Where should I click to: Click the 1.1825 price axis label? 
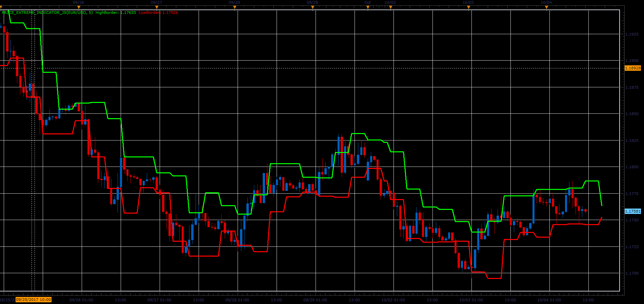(632, 140)
